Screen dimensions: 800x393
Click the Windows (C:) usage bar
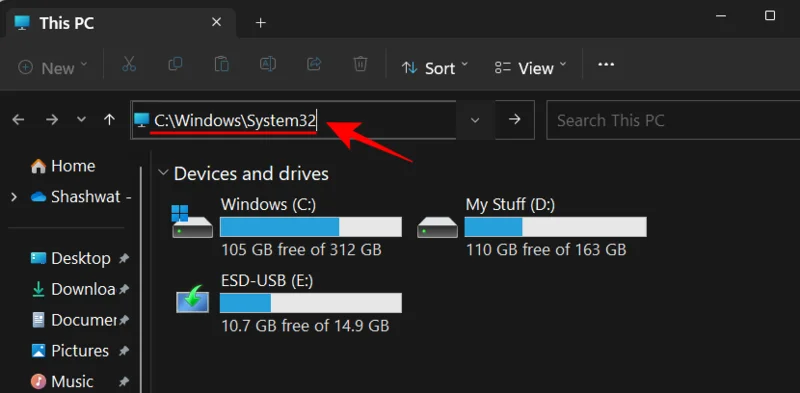click(311, 227)
